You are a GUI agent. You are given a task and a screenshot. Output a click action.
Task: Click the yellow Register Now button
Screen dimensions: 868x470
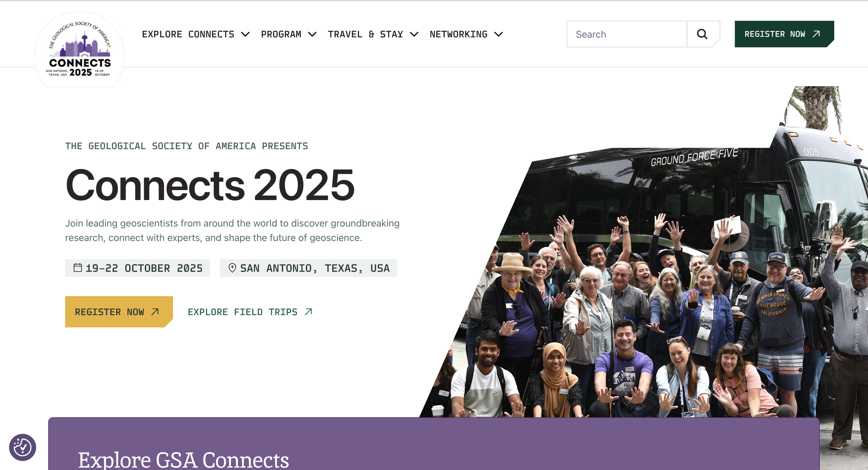pyautogui.click(x=119, y=312)
